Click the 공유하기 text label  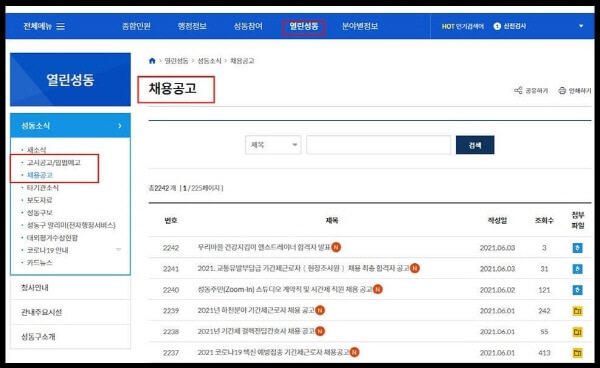point(536,91)
